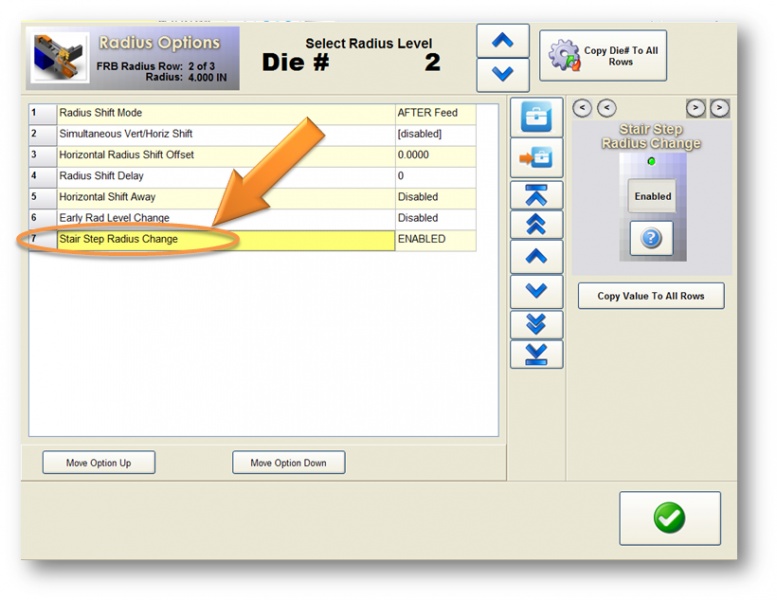This screenshot has height=600, width=777.
Task: Decrease the Die # radius level
Action: point(503,75)
